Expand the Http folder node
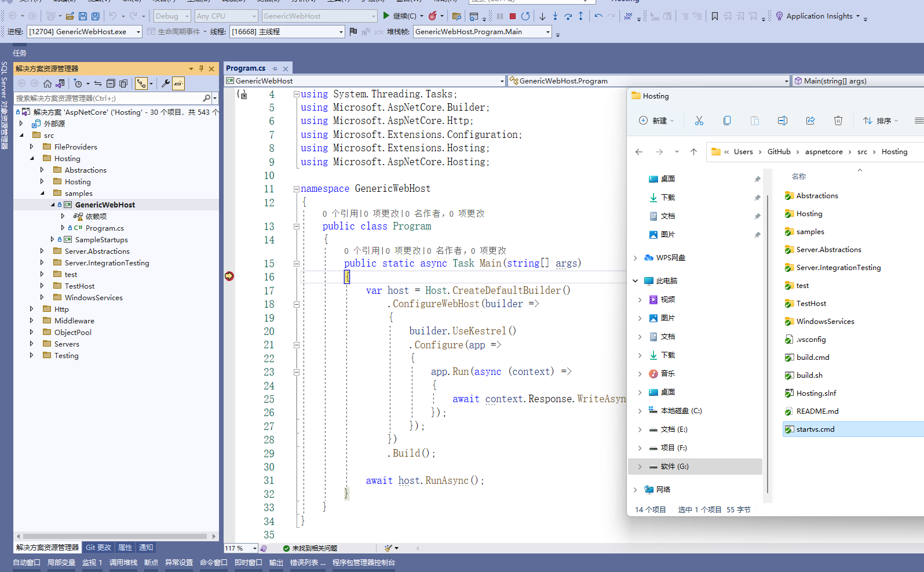 [x=31, y=309]
